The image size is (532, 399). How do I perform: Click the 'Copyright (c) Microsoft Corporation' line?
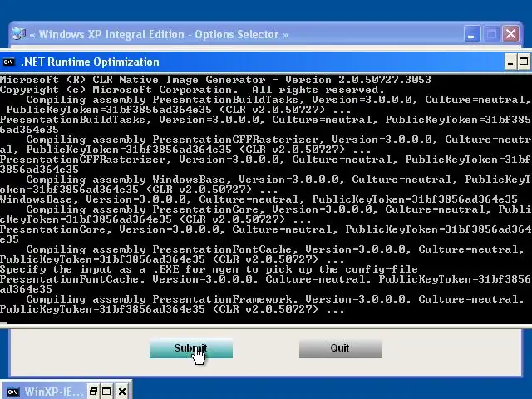coord(192,90)
